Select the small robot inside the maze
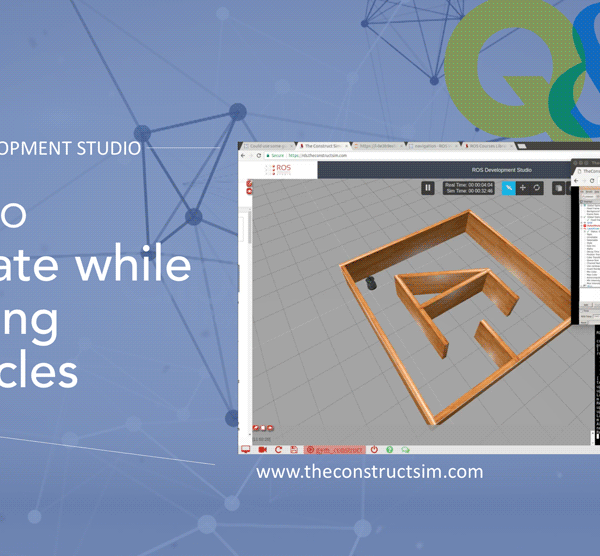The image size is (600, 556). pyautogui.click(x=371, y=283)
